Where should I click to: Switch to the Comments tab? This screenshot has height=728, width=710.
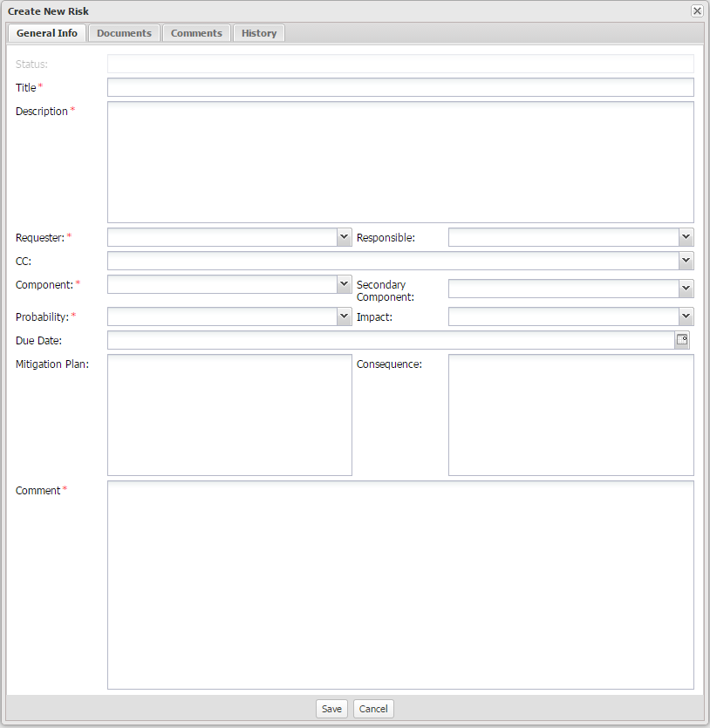(196, 32)
